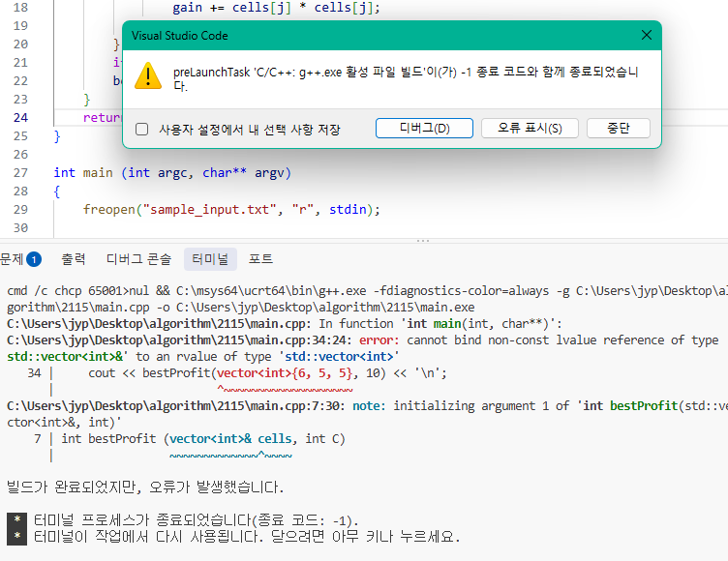This screenshot has height=561, width=728.
Task: Click the 오류 표시(S) button
Action: [530, 128]
